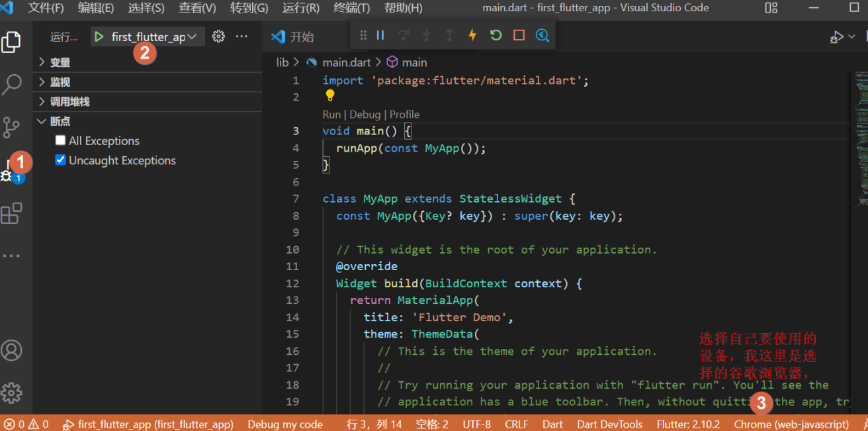This screenshot has width=868, height=431.
Task: Click the Run CodeLens above main()
Action: tap(331, 115)
